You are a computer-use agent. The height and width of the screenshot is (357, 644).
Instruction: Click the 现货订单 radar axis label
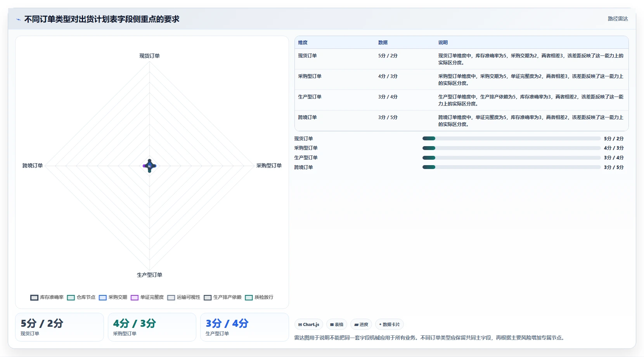[149, 56]
